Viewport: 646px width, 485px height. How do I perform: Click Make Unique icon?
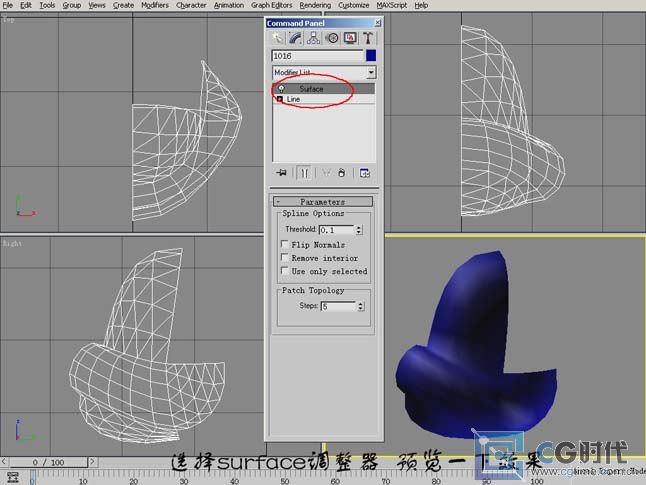coord(326,173)
